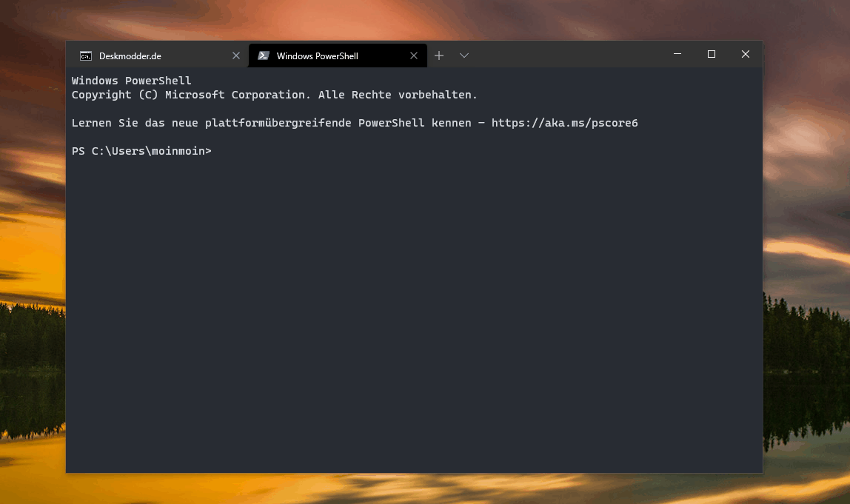Viewport: 850px width, 504px height.
Task: Minimize the Terminal window
Action: [677, 53]
